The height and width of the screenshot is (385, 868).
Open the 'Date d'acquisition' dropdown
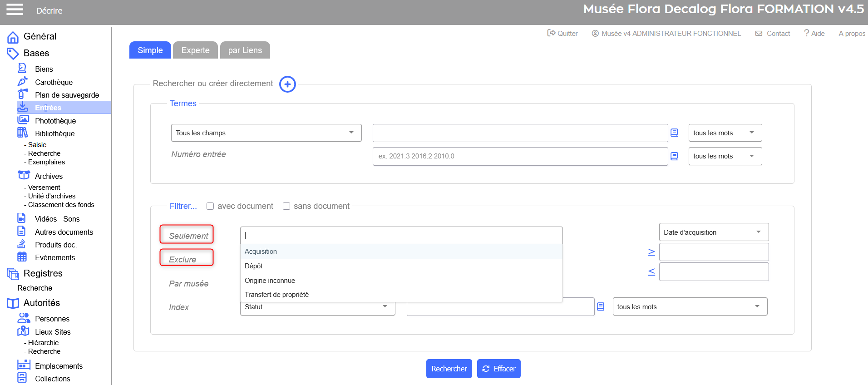(713, 232)
